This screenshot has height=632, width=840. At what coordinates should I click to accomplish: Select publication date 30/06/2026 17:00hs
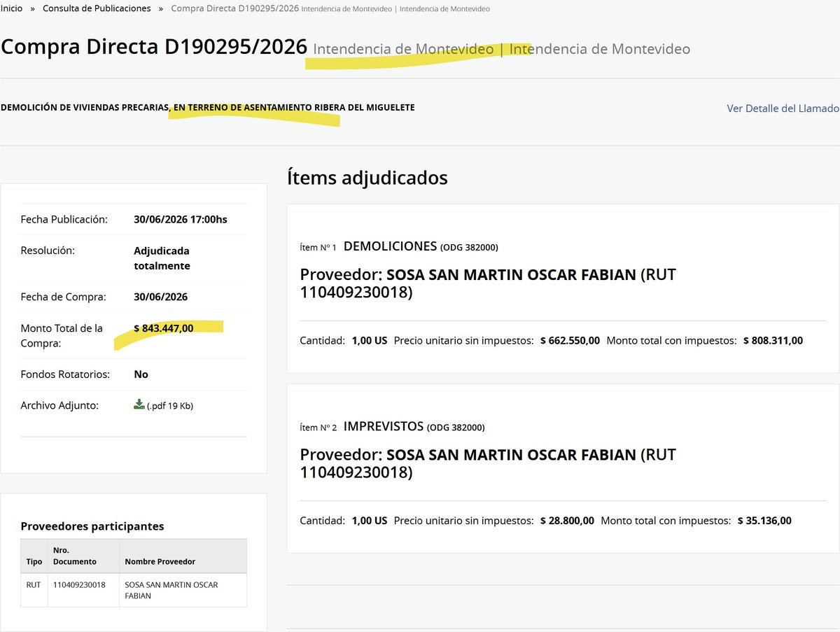tap(181, 219)
